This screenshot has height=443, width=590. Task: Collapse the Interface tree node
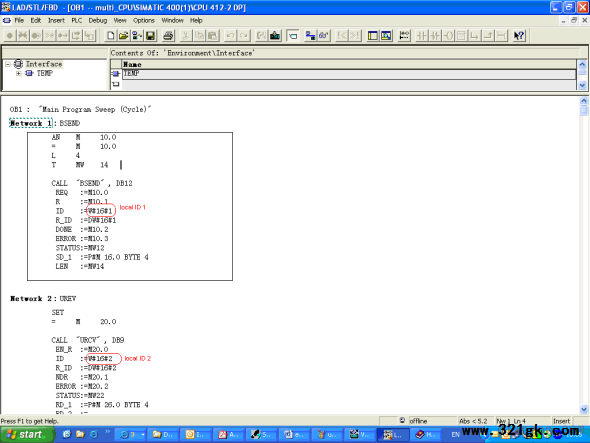pyautogui.click(x=8, y=64)
